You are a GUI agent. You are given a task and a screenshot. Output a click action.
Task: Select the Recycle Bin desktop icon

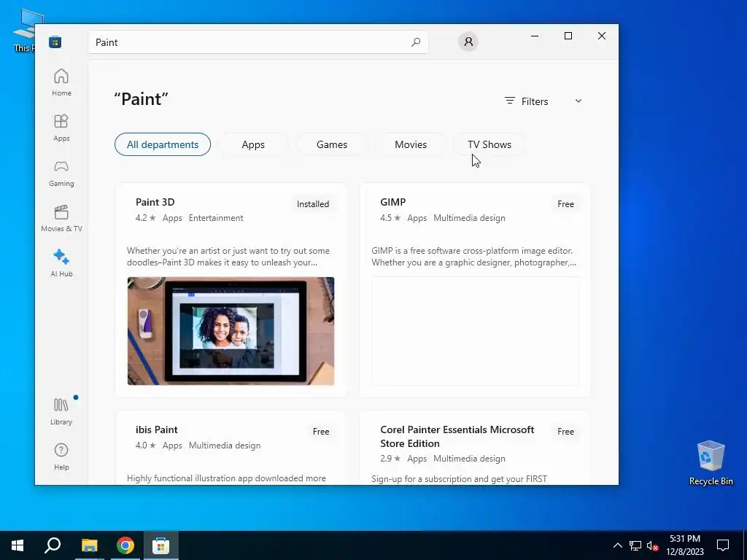pos(711,463)
